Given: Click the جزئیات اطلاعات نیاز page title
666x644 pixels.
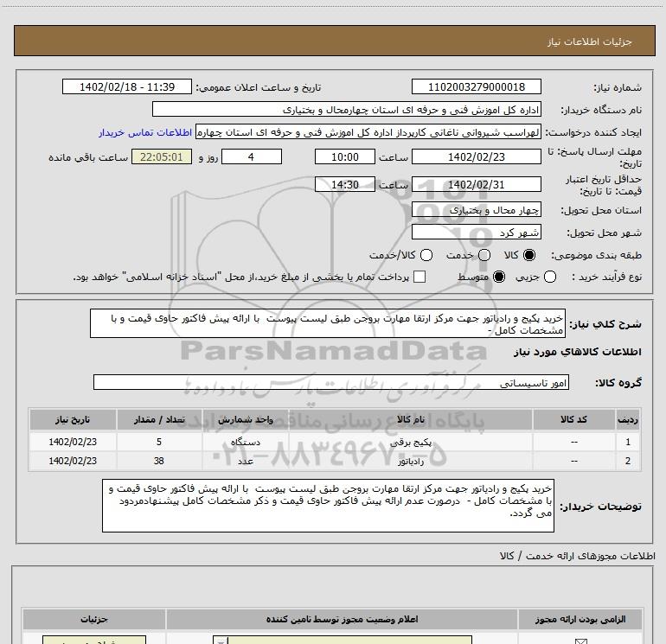Looking at the screenshot, I should click(x=590, y=41).
